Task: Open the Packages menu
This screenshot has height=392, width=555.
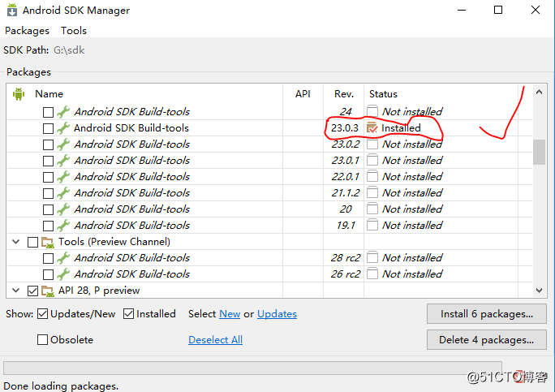Action: (x=28, y=31)
